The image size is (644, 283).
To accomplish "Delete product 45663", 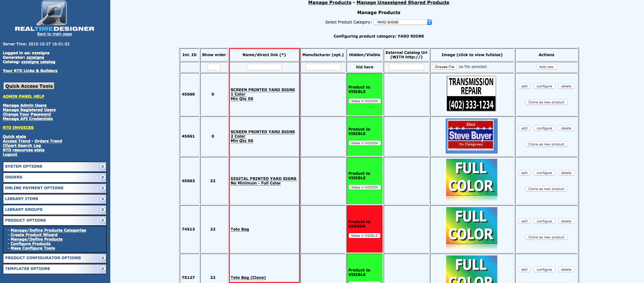I will pos(566,173).
